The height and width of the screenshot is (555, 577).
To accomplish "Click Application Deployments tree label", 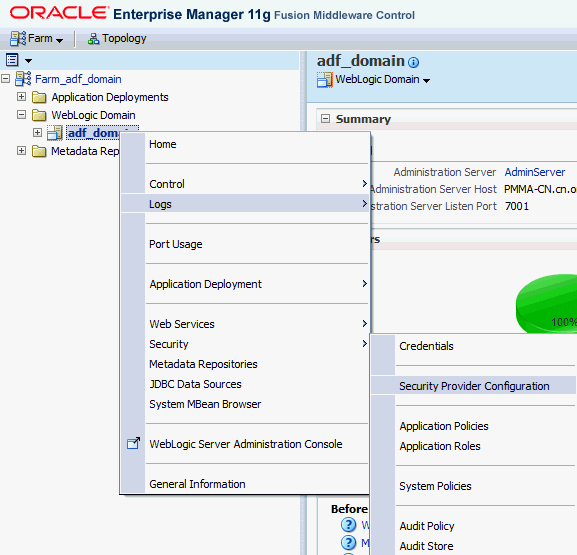I will coord(110,97).
